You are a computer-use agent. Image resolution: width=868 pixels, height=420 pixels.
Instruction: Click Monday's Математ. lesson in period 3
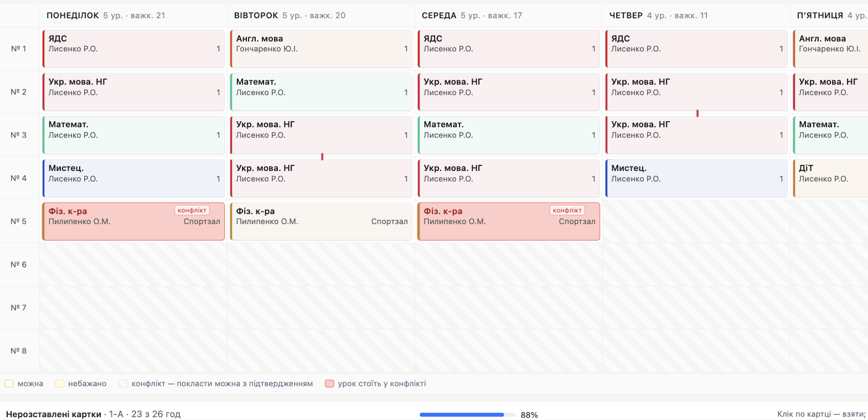[133, 135]
